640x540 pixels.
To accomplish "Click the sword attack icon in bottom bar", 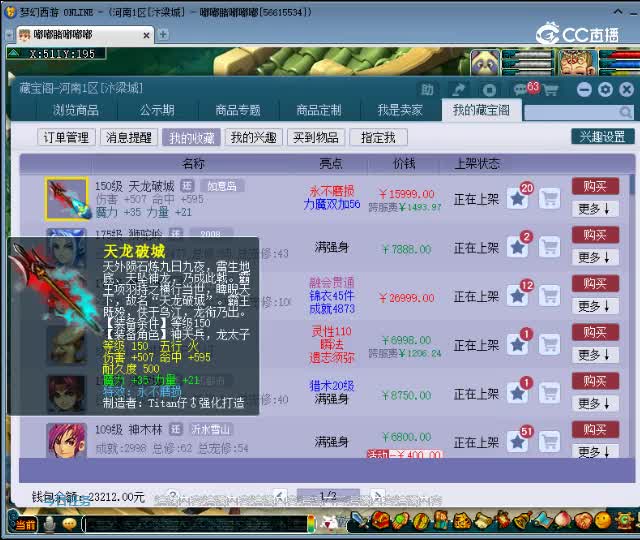I will tap(360, 521).
